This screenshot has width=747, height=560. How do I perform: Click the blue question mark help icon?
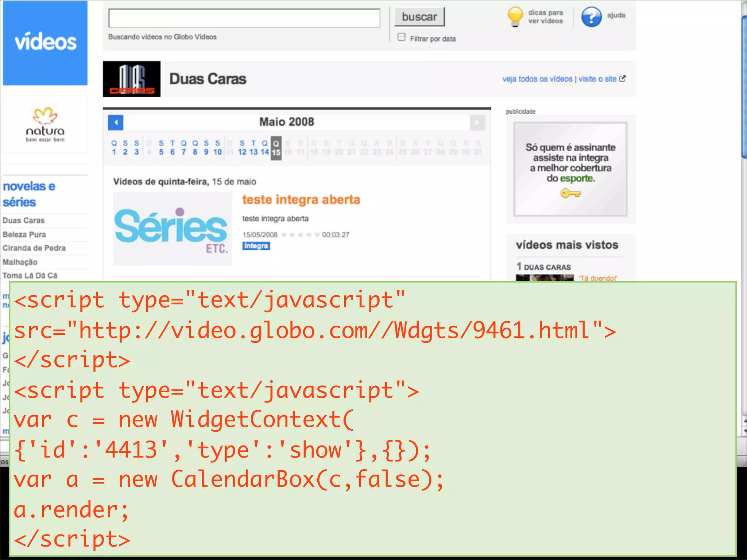coord(591,17)
